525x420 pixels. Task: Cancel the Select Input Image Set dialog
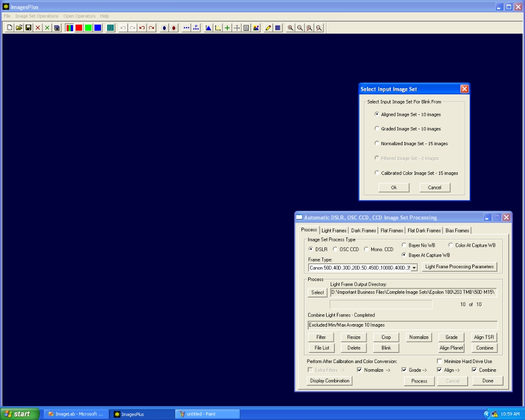(x=435, y=188)
